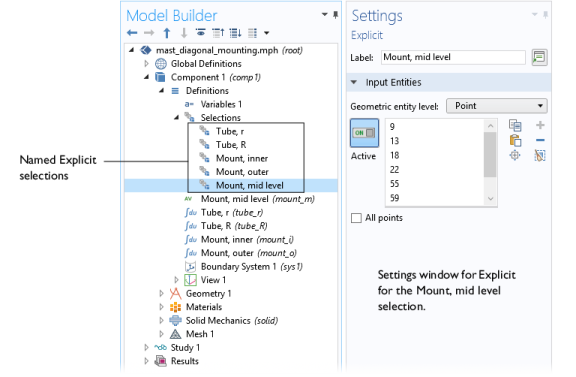Expand the Geometry 1 node
The height and width of the screenshot is (377, 576).
pos(161,294)
